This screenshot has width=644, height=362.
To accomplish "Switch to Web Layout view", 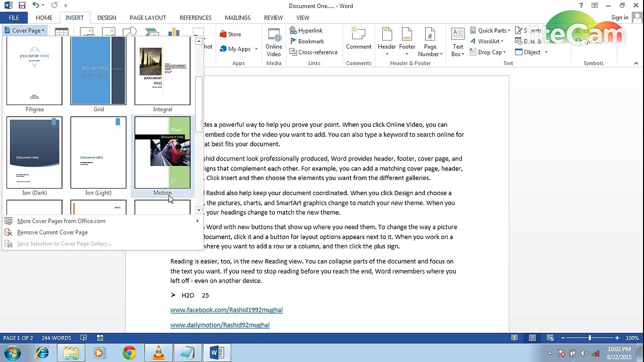I will 549,338.
